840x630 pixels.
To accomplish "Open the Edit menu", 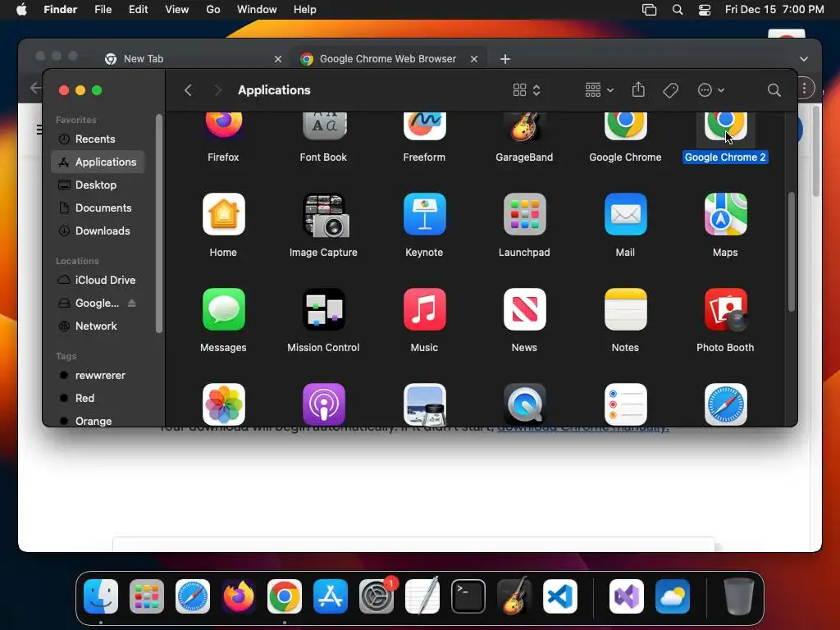I will (x=138, y=10).
